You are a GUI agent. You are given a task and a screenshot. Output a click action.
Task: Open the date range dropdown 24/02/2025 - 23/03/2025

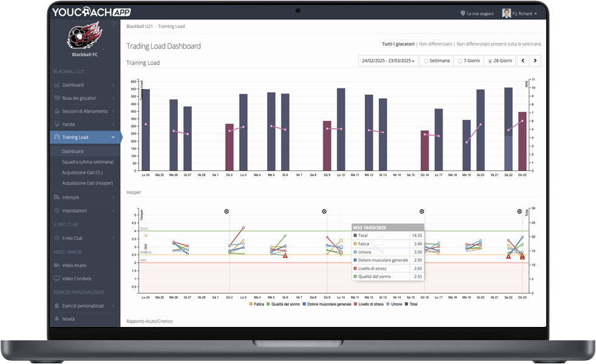(x=388, y=61)
